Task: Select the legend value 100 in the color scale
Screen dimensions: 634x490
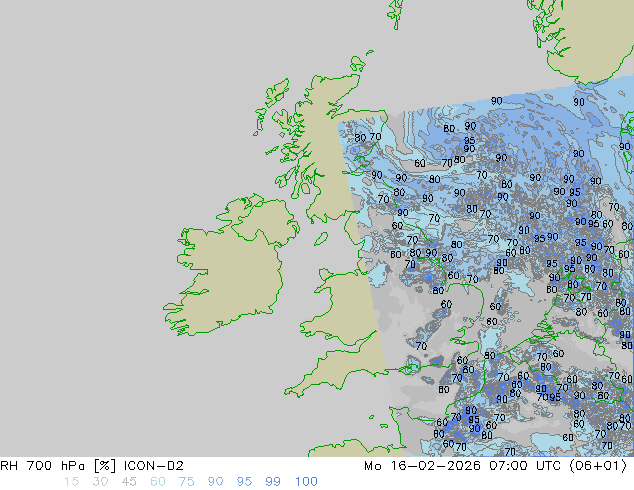Action: pos(306,482)
